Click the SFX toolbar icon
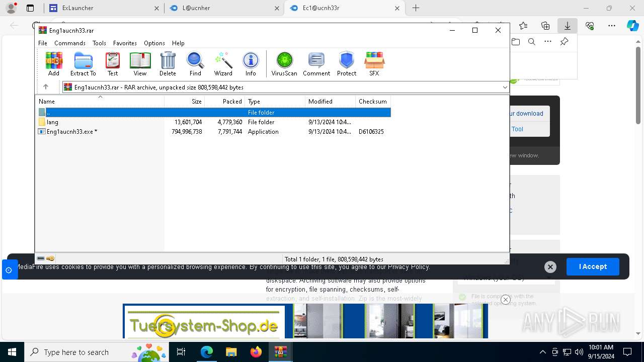This screenshot has height=362, width=644. tap(374, 64)
